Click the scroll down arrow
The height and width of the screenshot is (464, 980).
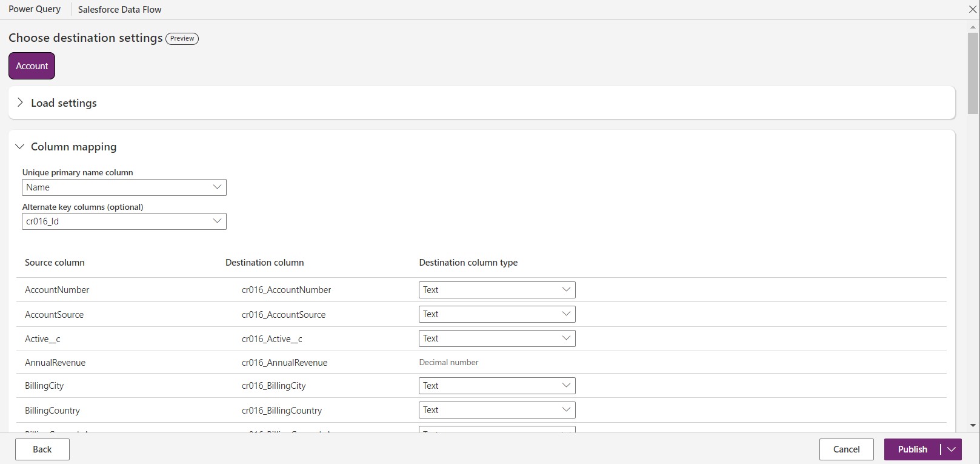pyautogui.click(x=973, y=426)
